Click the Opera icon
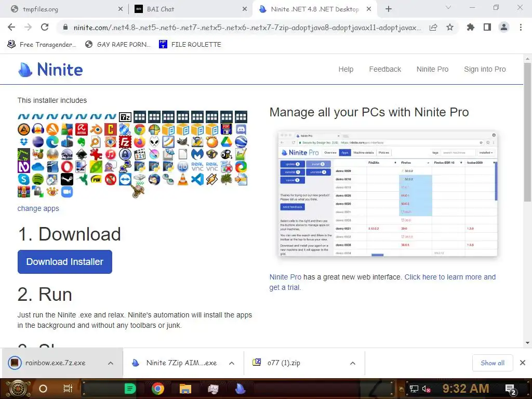The height and width of the screenshot is (399, 532). click(x=67, y=167)
